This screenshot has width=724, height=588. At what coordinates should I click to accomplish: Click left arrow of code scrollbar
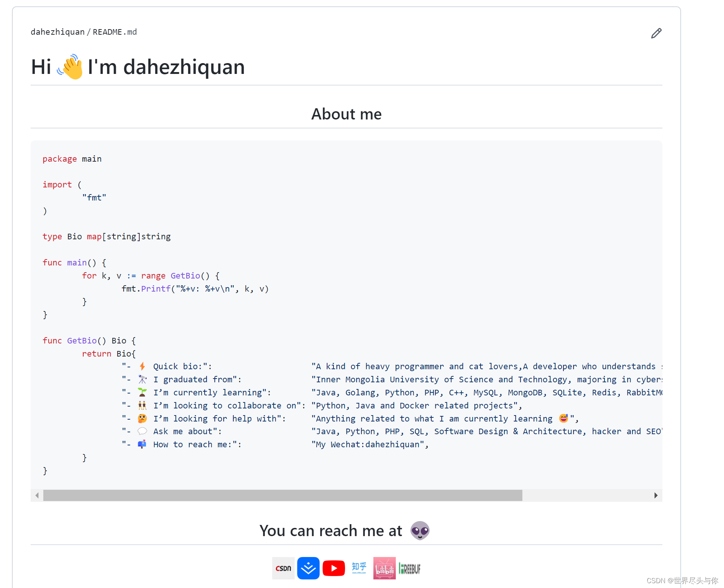(x=37, y=495)
